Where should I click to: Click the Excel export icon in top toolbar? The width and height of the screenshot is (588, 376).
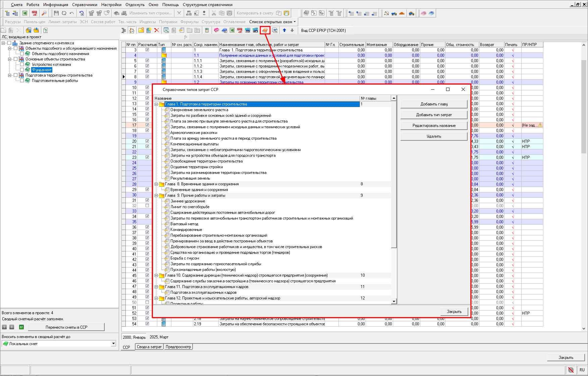click(x=25, y=13)
